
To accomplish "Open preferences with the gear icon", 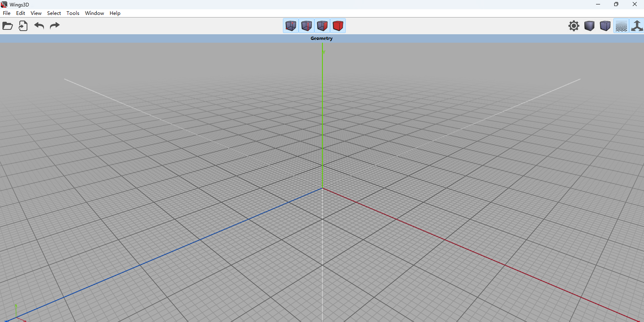I will point(573,26).
